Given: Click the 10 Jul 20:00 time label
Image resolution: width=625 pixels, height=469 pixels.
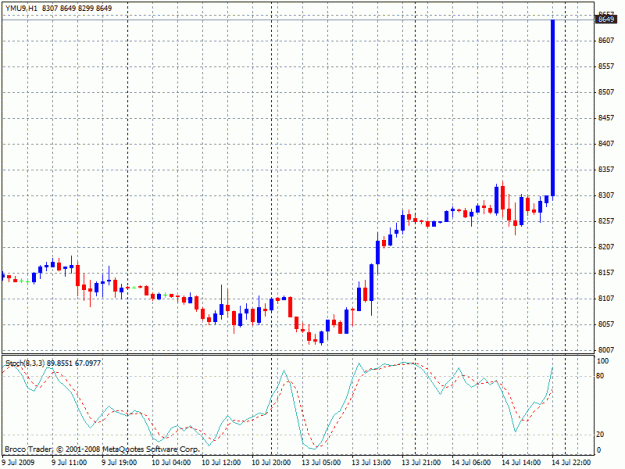Looking at the screenshot, I should point(271,462).
